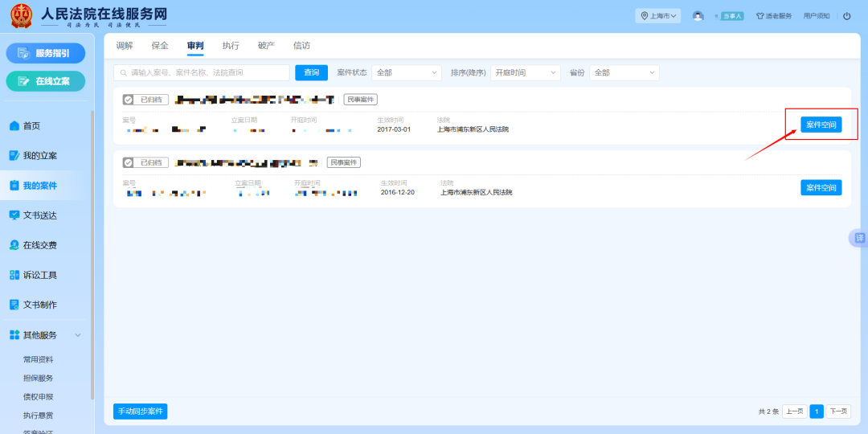Toggle the second case's 已归档 check mark
Viewport: 868px width, 434px height.
[129, 162]
